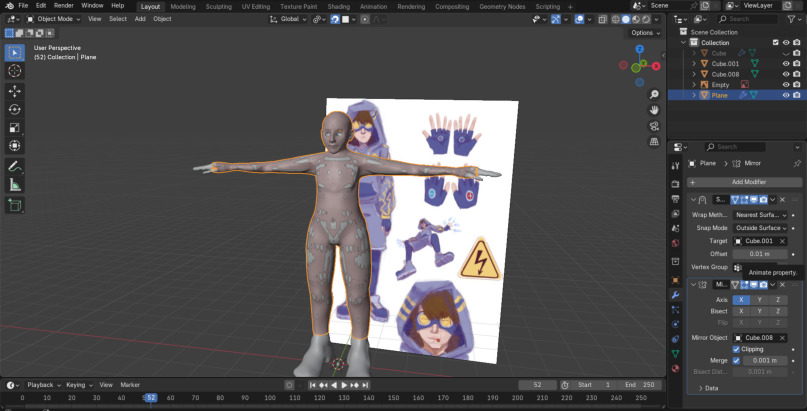This screenshot has height=411, width=807.
Task: Select the Scale tool
Action: click(x=15, y=128)
